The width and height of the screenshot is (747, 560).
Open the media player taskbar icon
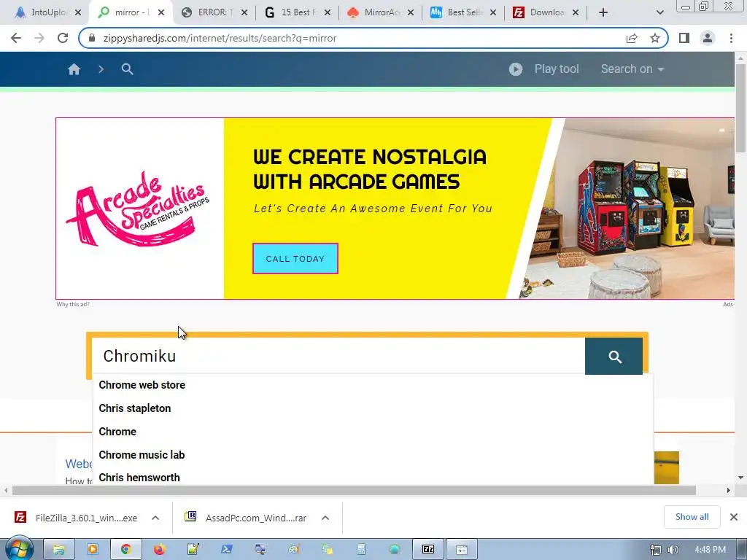pyautogui.click(x=93, y=550)
